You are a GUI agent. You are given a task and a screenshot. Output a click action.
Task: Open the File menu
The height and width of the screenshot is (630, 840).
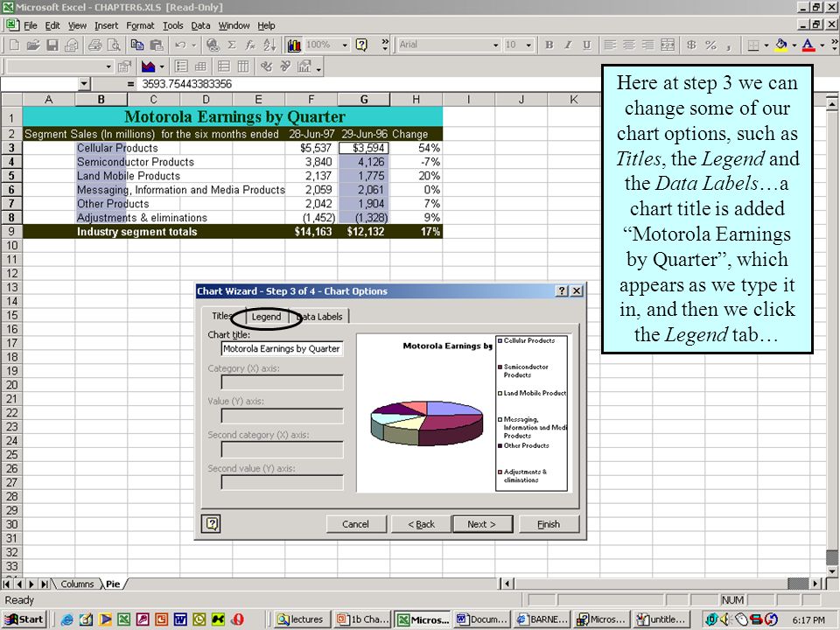(30, 25)
